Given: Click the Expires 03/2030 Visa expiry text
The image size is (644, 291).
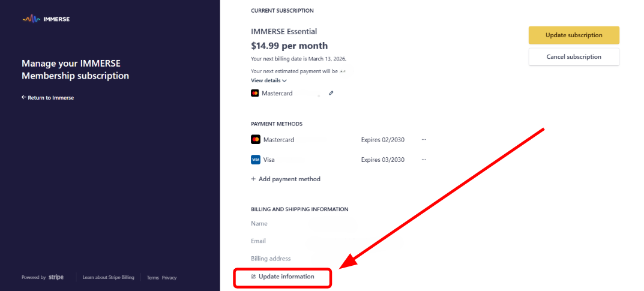Looking at the screenshot, I should (383, 160).
